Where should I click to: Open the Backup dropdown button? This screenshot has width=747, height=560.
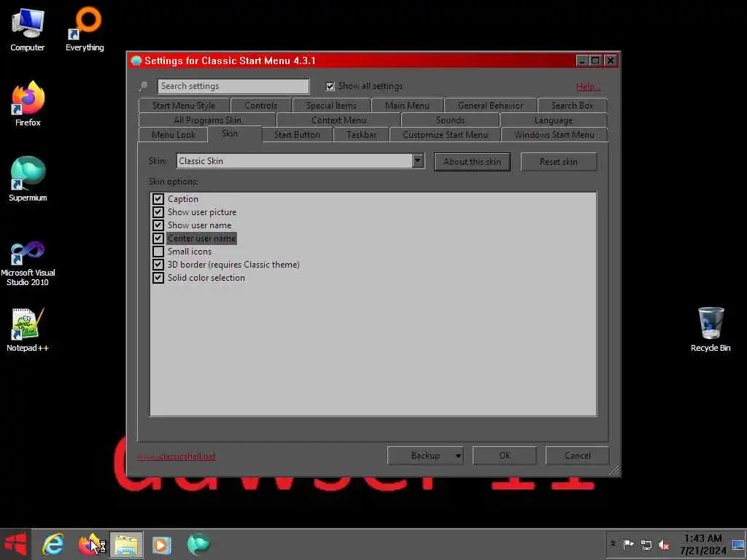(x=425, y=456)
